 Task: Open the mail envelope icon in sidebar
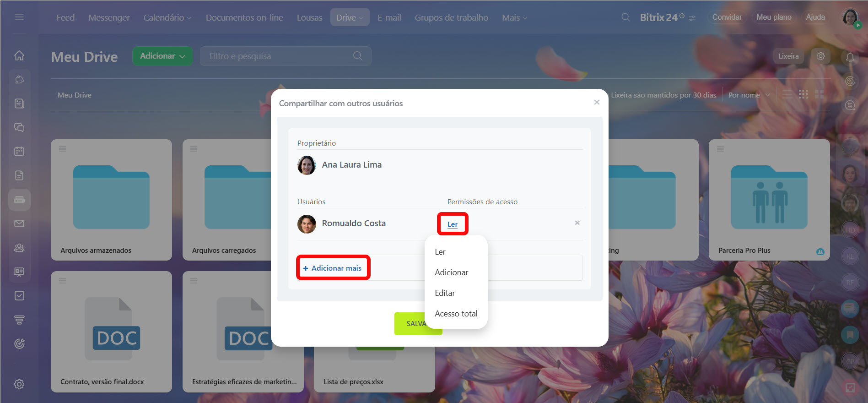(x=19, y=223)
